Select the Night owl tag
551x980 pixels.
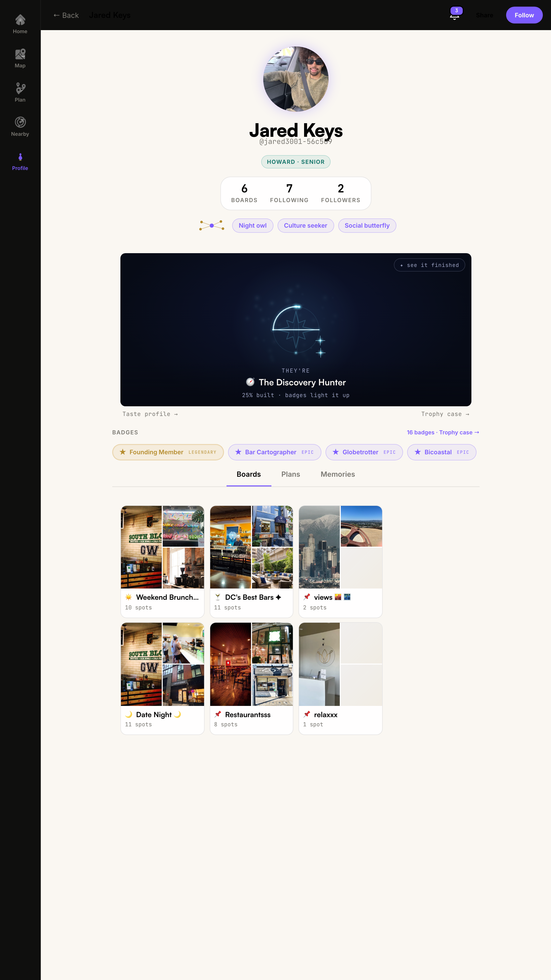(x=253, y=226)
